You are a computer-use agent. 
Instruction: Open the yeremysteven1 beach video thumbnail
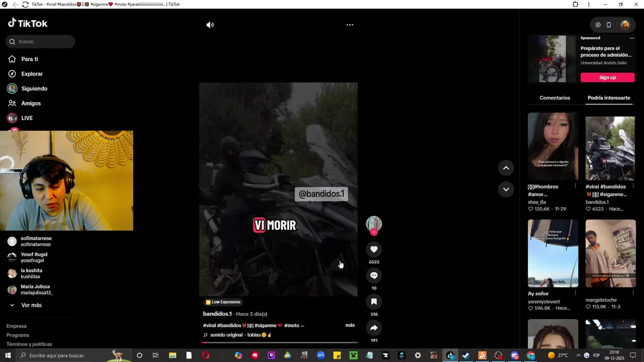[x=553, y=253]
